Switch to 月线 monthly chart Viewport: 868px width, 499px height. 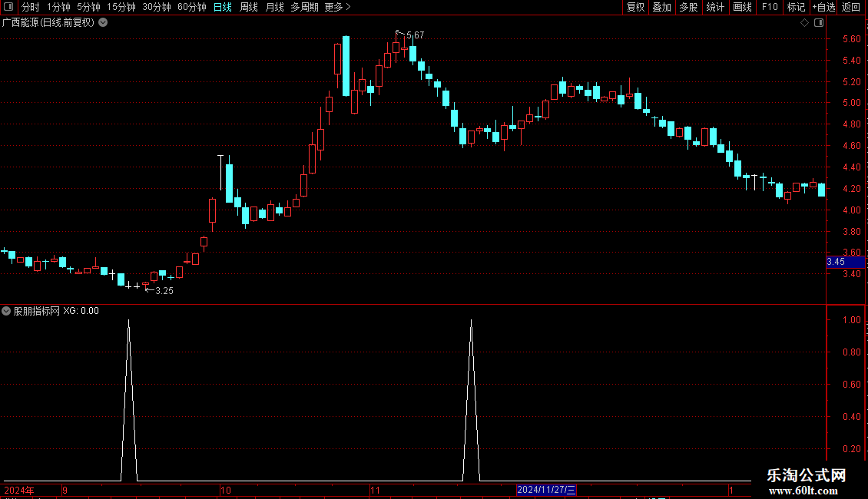(x=274, y=7)
